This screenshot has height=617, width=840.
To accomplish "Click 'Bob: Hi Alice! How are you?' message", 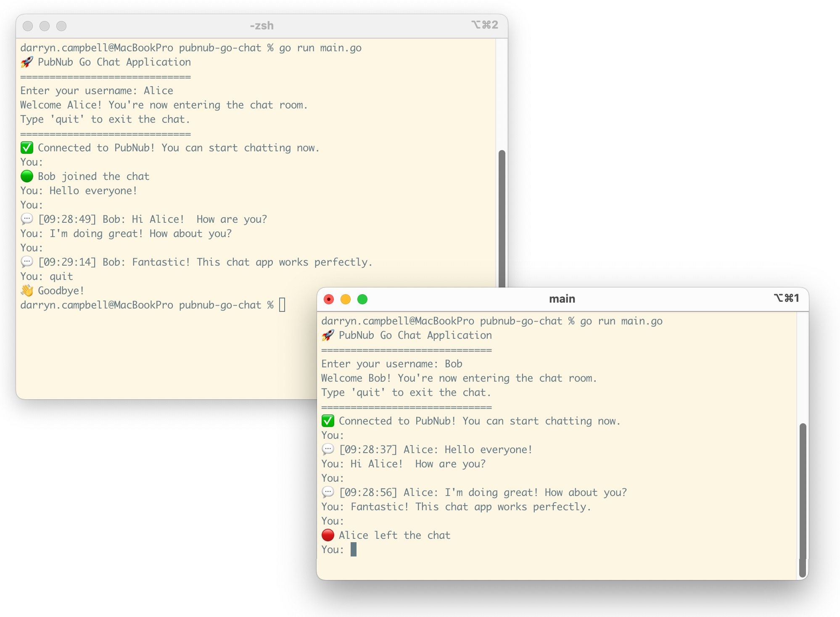I will (x=185, y=219).
